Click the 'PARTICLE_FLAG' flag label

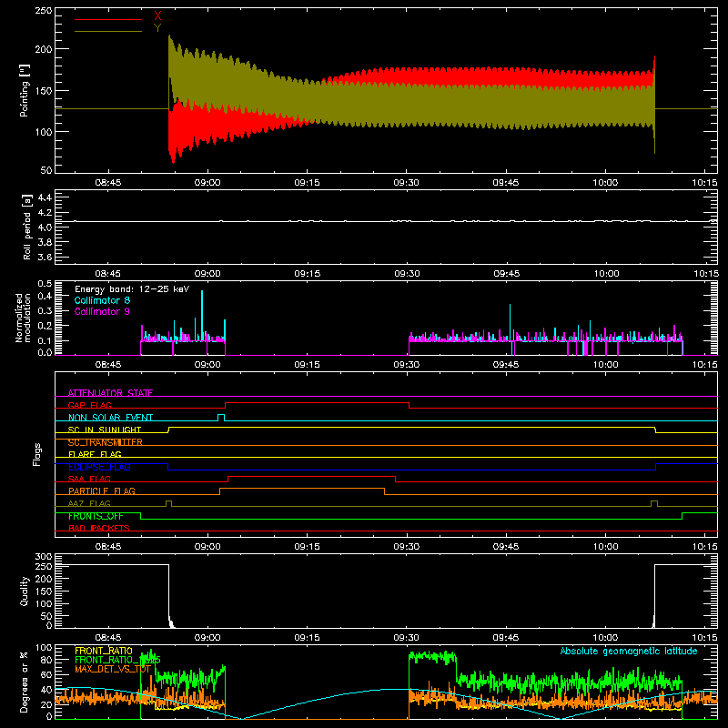tap(102, 490)
